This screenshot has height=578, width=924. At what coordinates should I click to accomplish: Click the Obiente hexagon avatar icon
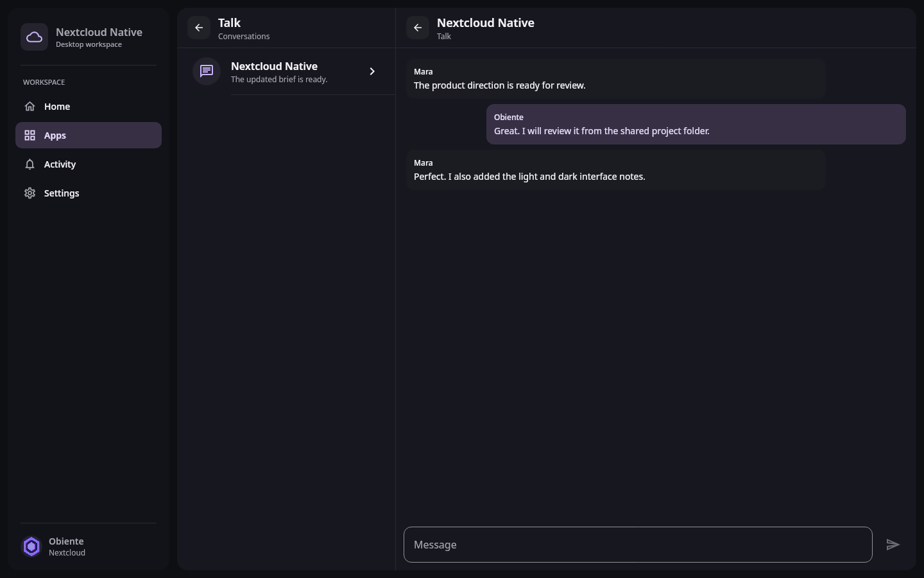[31, 547]
